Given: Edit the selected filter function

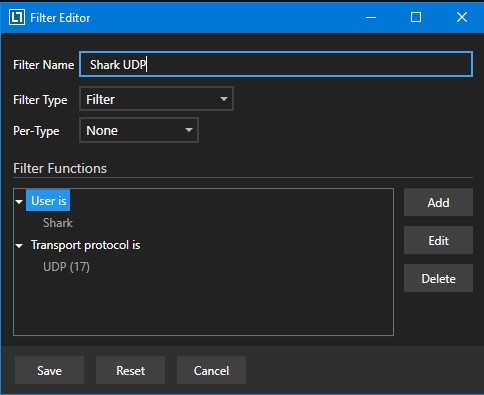Looking at the screenshot, I should tap(438, 240).
